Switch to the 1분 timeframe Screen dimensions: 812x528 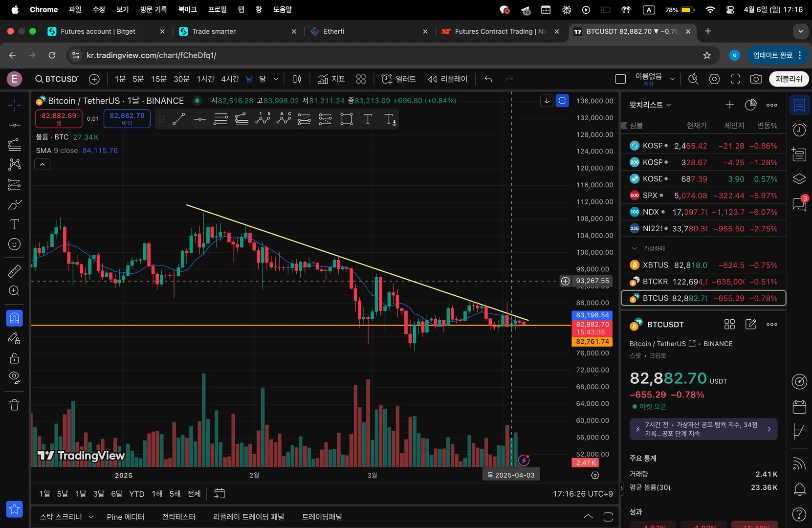120,79
